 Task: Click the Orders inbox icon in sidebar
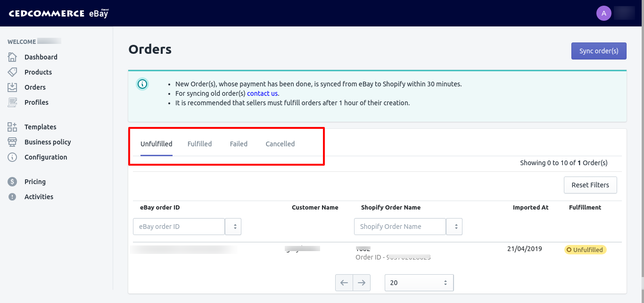12,87
